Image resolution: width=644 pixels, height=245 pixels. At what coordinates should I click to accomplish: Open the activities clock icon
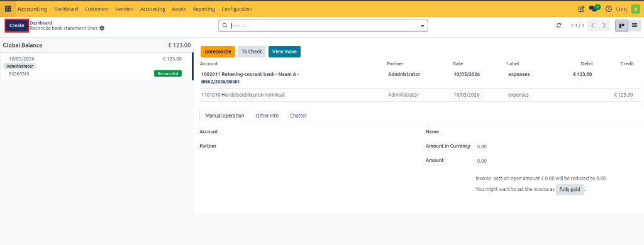click(x=609, y=9)
